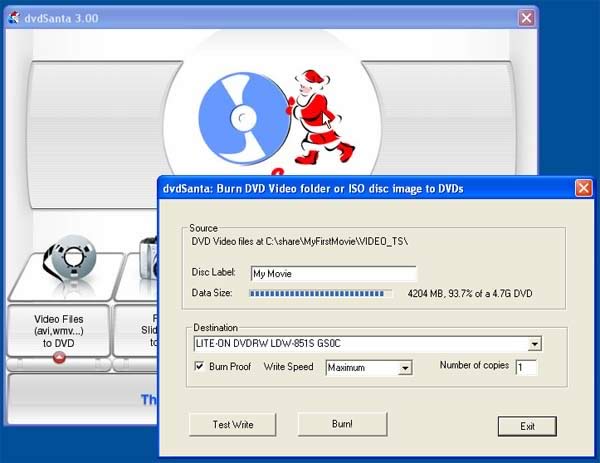
Task: Close the Burn DVD Video folder dialog
Action: click(x=584, y=188)
